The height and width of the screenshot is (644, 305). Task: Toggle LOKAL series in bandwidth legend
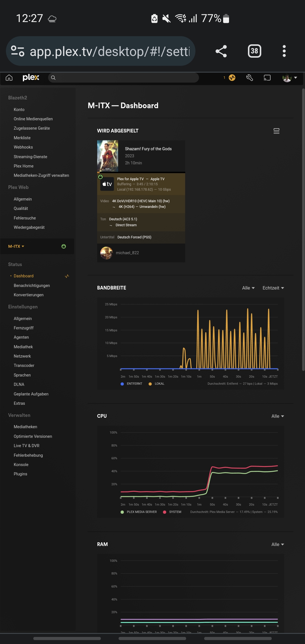[x=156, y=384]
